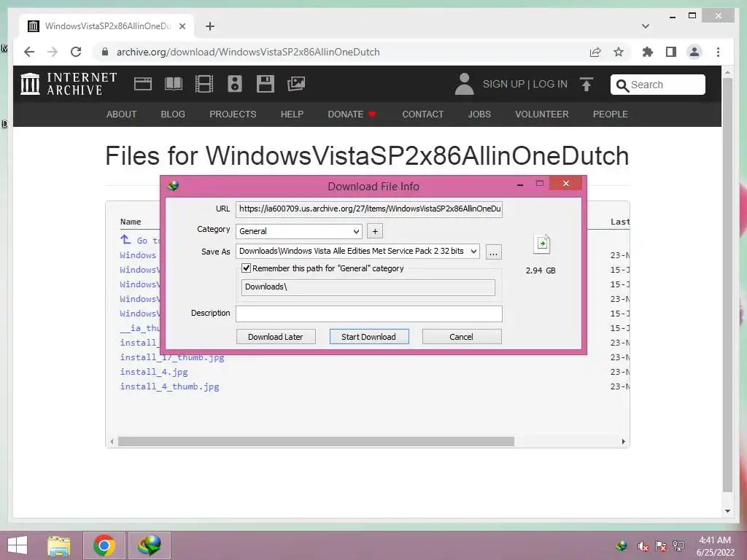Click the share page icon in address bar
Screen dimensions: 747x560
point(595,52)
